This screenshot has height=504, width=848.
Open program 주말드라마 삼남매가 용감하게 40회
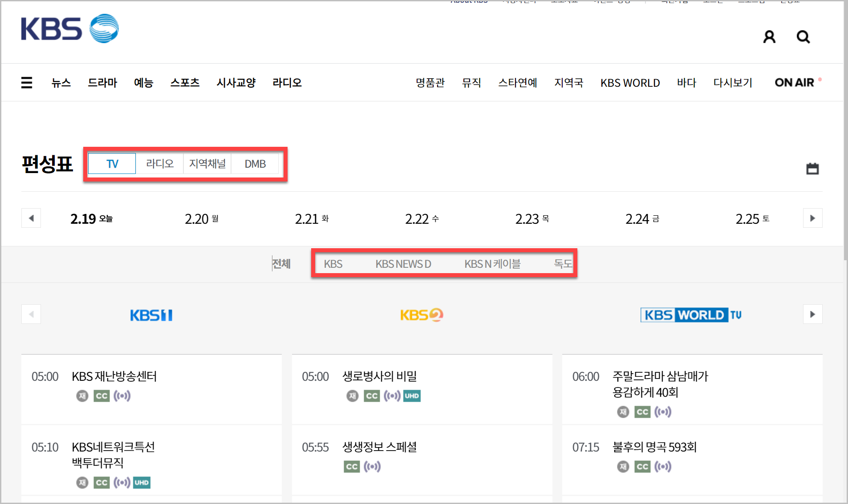coord(660,384)
